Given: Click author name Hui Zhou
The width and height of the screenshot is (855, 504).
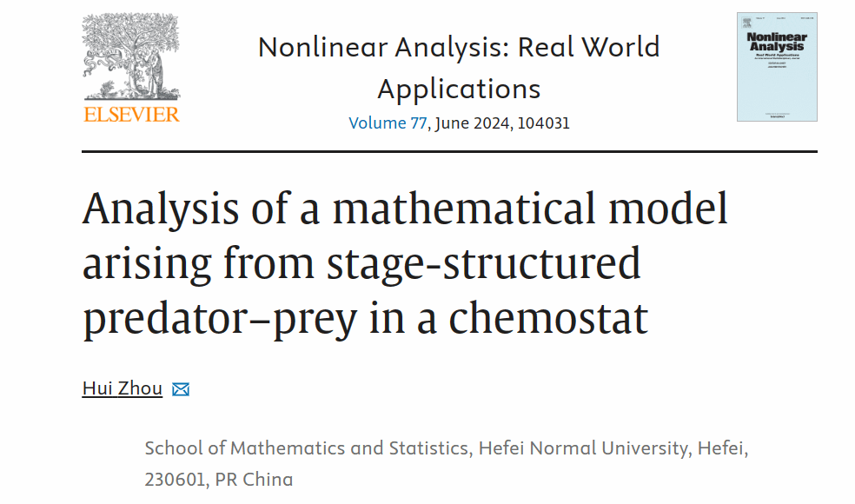Looking at the screenshot, I should click(123, 388).
